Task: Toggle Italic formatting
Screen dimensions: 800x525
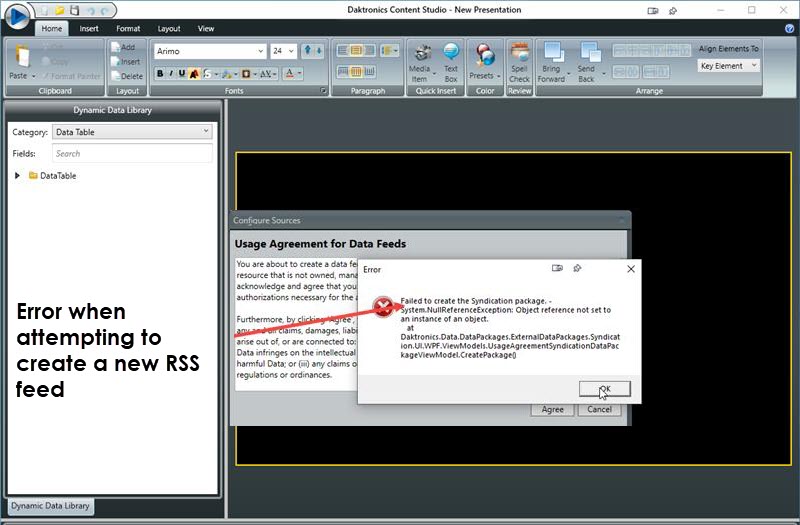Action: pyautogui.click(x=171, y=73)
